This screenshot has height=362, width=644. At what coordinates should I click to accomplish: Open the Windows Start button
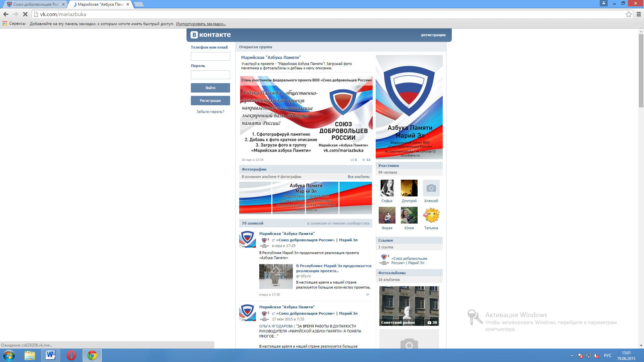[x=9, y=355]
